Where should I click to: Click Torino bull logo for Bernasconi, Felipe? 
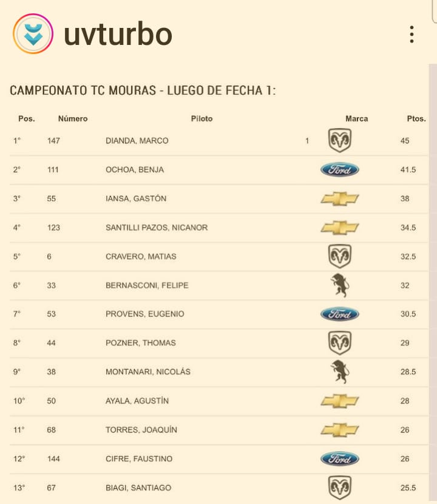click(x=340, y=285)
